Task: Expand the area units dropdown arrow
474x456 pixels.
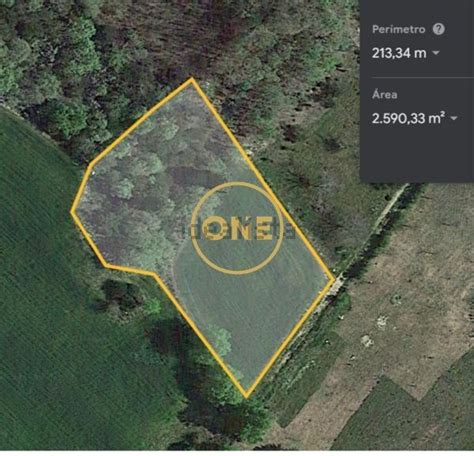Action: point(454,118)
